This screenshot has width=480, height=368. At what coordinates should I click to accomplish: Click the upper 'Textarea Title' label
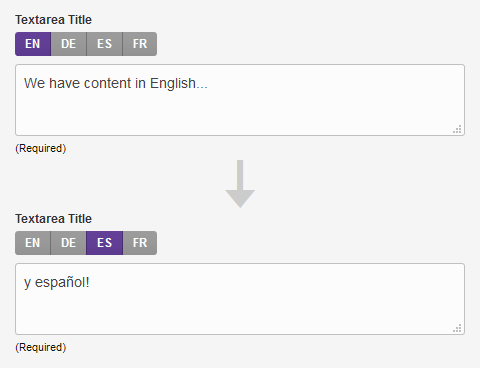[53, 20]
